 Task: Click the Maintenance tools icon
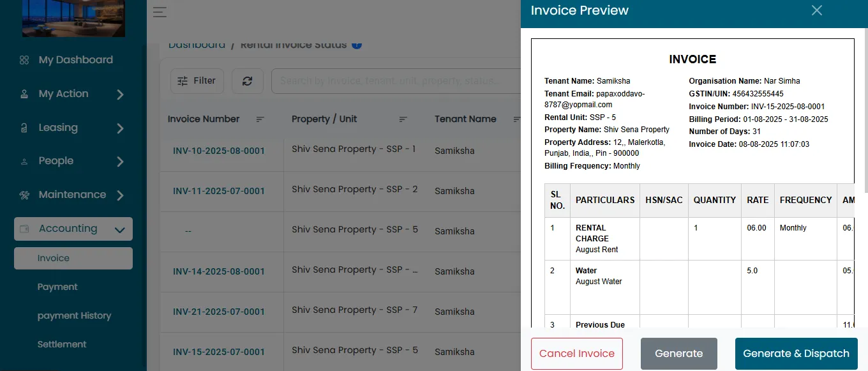click(x=24, y=195)
